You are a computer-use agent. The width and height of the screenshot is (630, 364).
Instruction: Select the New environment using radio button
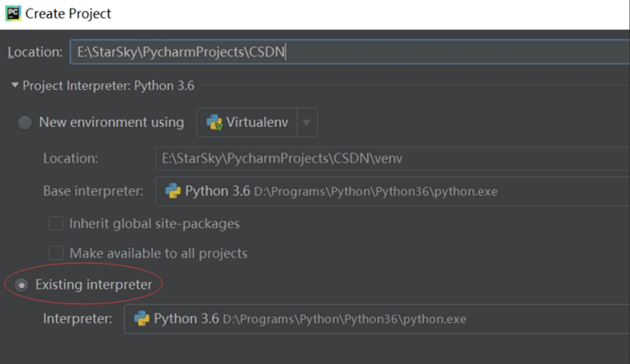(x=25, y=123)
